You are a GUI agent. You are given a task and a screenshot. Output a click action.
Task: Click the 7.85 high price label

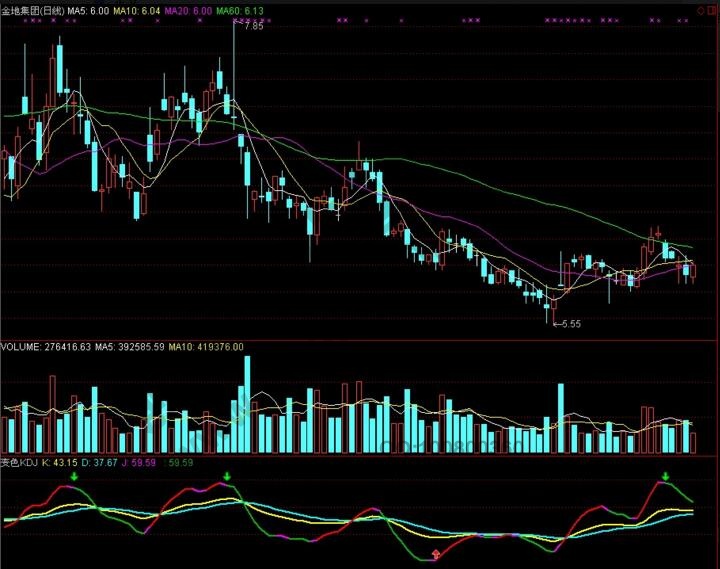(x=254, y=27)
